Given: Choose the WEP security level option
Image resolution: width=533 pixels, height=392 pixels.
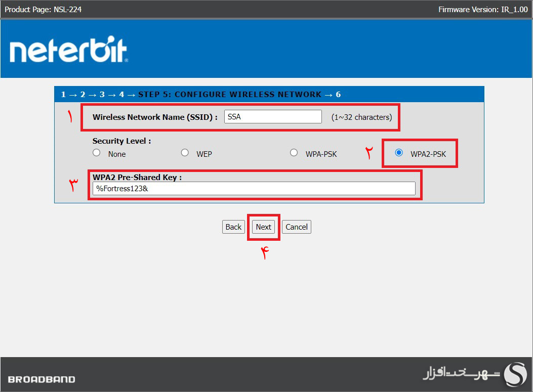Looking at the screenshot, I should [185, 153].
